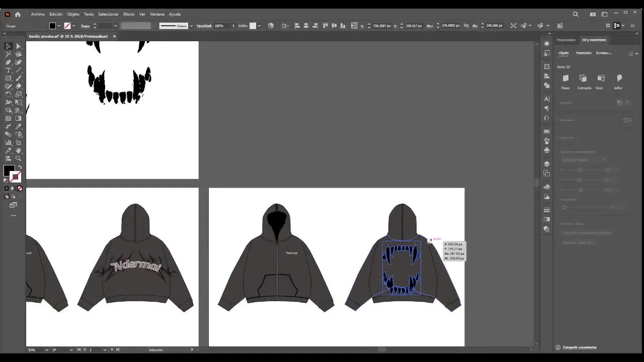Select the Zoom magnifier tool in toolbox
The image size is (644, 362).
[18, 158]
